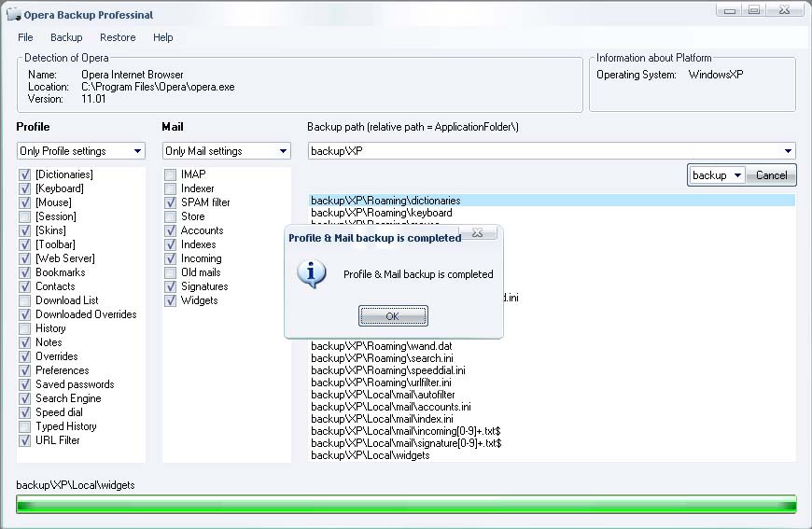The image size is (812, 529).
Task: Select log row backup\XP\Local\mail\accounts.ini
Action: tap(552, 407)
